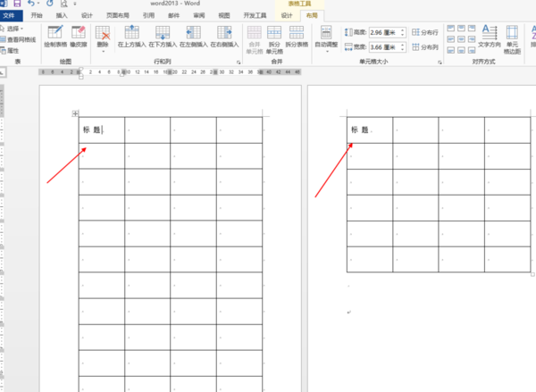
Task: Click the table move handle on the left page
Action: (75, 113)
